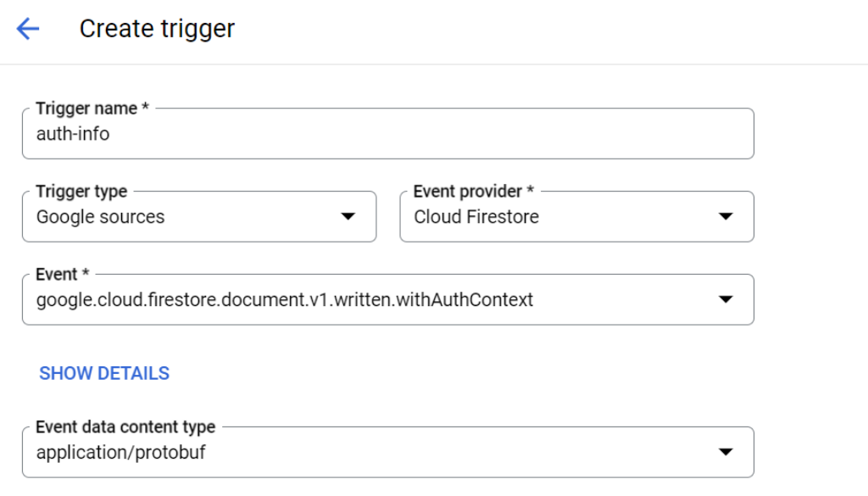The image size is (868, 496).
Task: Click the Trigger name input field
Action: 387,134
